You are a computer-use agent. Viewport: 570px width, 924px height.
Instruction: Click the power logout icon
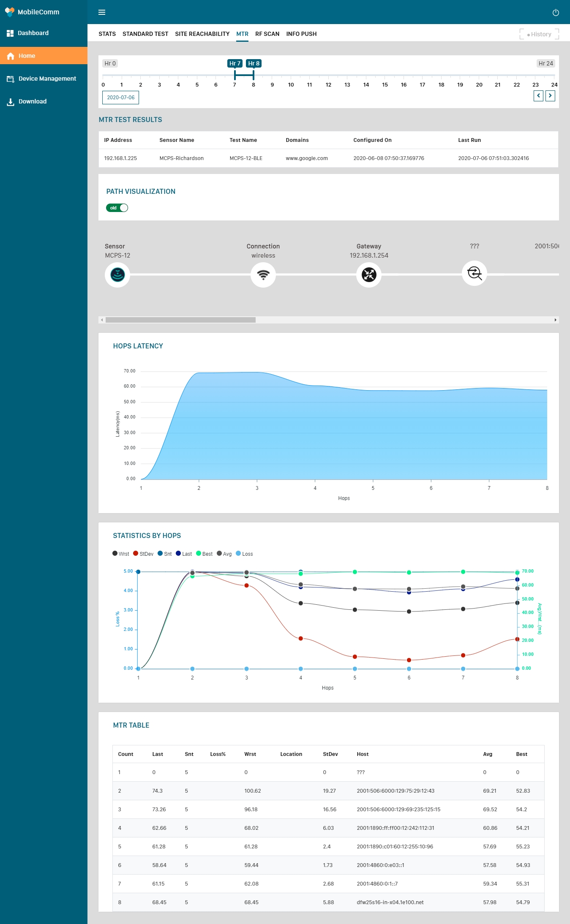click(556, 13)
